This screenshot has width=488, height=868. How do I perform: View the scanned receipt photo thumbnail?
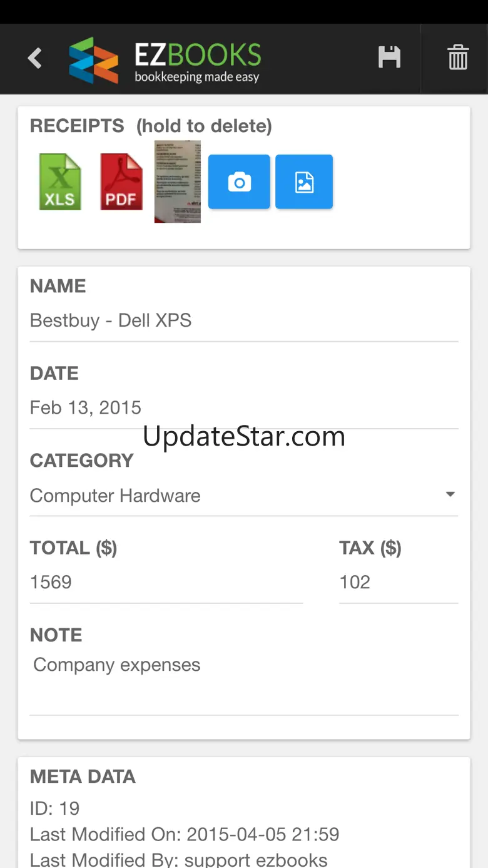tap(178, 182)
